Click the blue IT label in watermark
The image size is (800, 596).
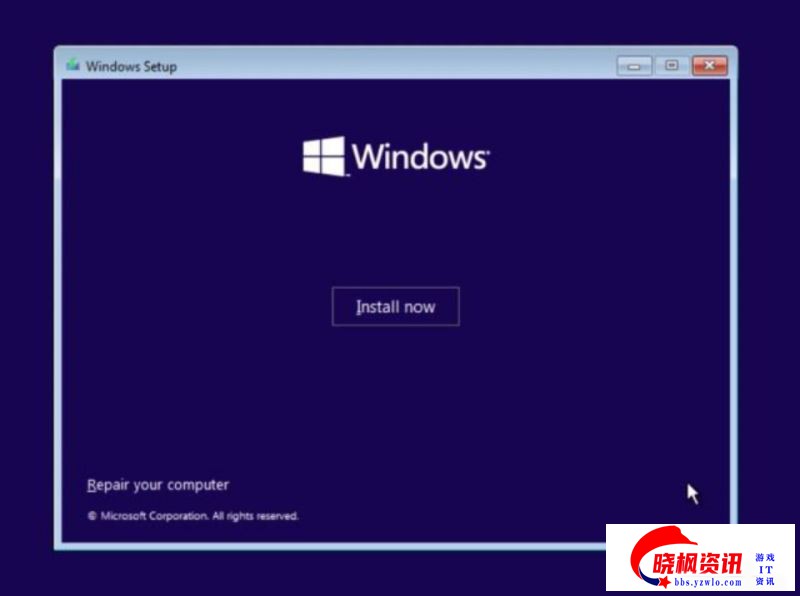pos(765,569)
